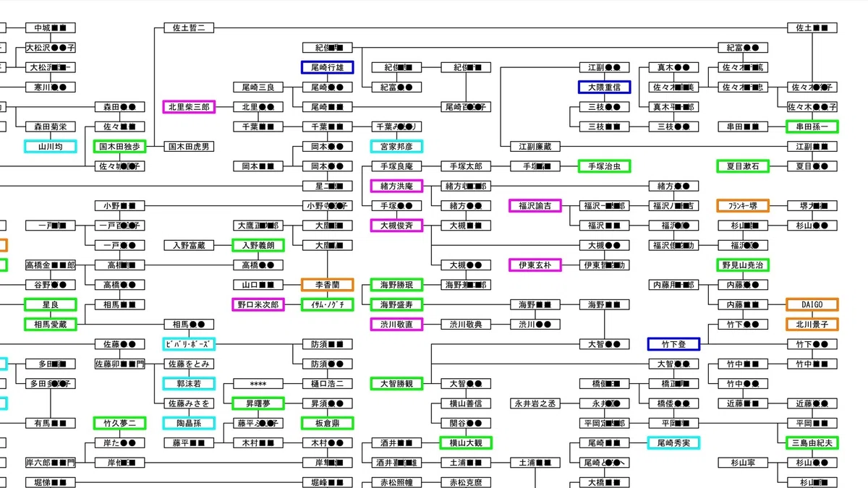
Task: Select the 渋川敬典 name box
Action: click(466, 324)
